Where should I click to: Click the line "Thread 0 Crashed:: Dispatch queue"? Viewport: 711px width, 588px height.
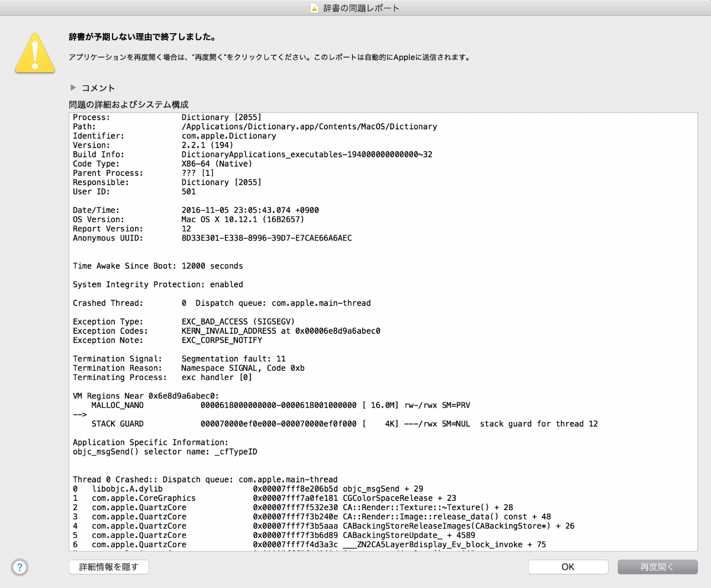pos(205,480)
